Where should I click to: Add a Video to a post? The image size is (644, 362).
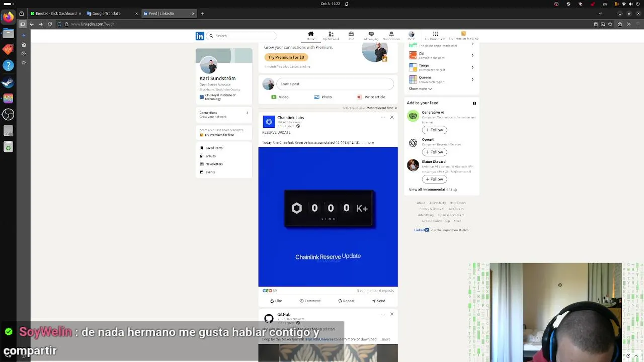(x=280, y=97)
